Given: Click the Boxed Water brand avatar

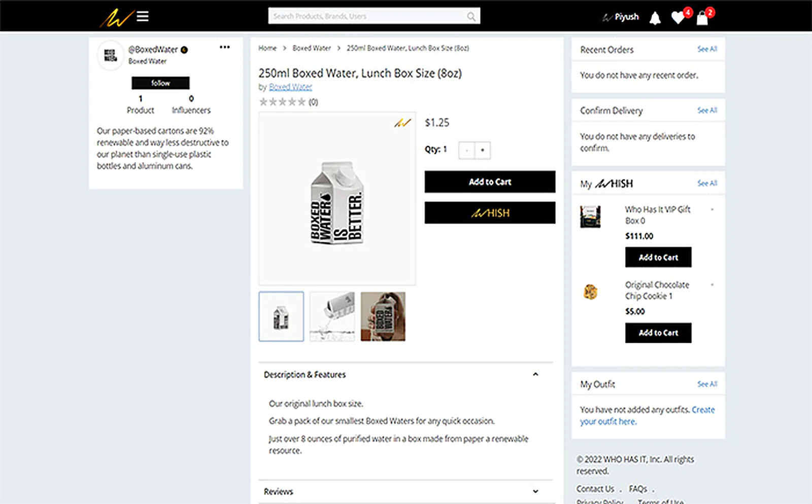Looking at the screenshot, I should pyautogui.click(x=110, y=55).
